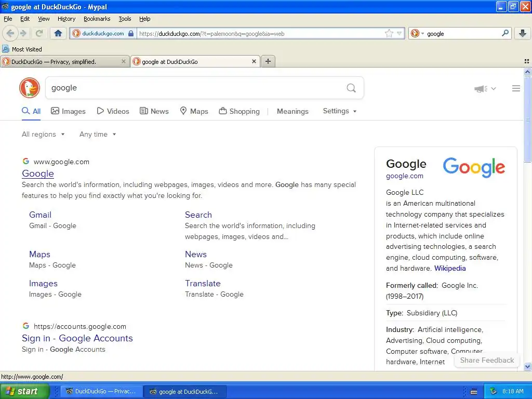
Task: Focus the browser address bar URL
Action: pos(261,33)
